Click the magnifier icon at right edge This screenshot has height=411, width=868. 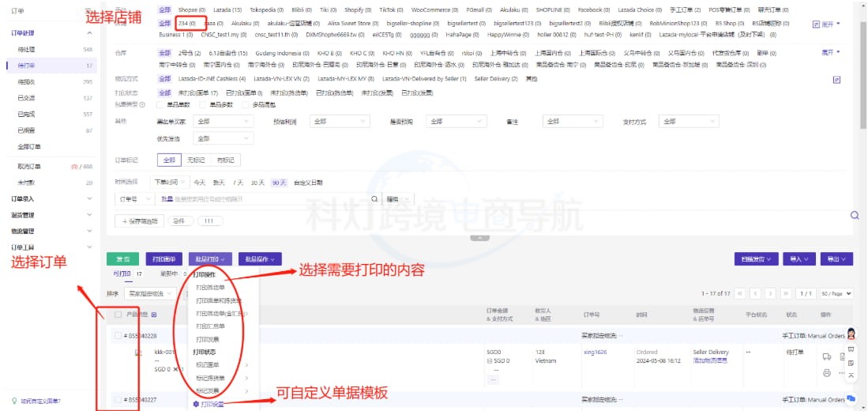tap(854, 216)
